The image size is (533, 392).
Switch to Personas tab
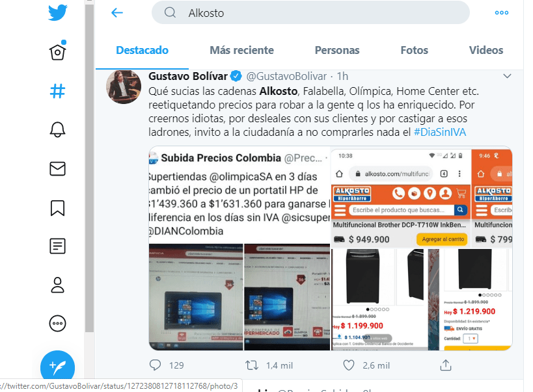pos(337,50)
